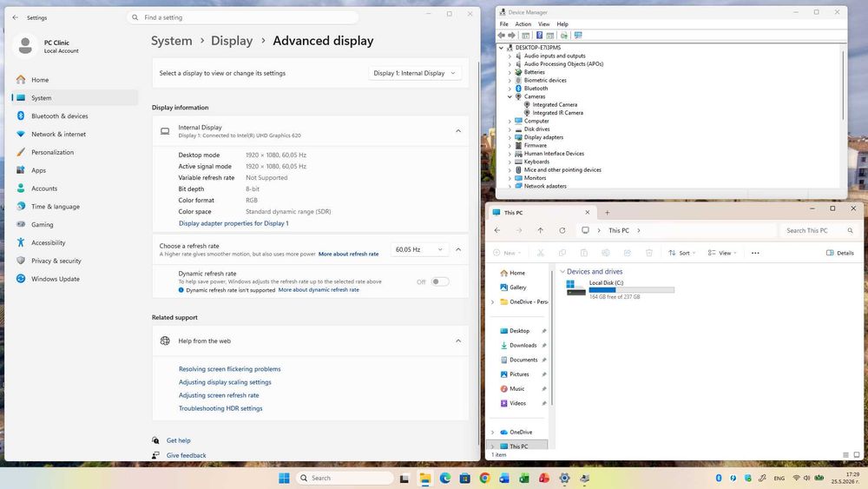This screenshot has width=868, height=489.
Task: Click Update driver icon in Device Manager toolbar
Action: pyautogui.click(x=564, y=36)
